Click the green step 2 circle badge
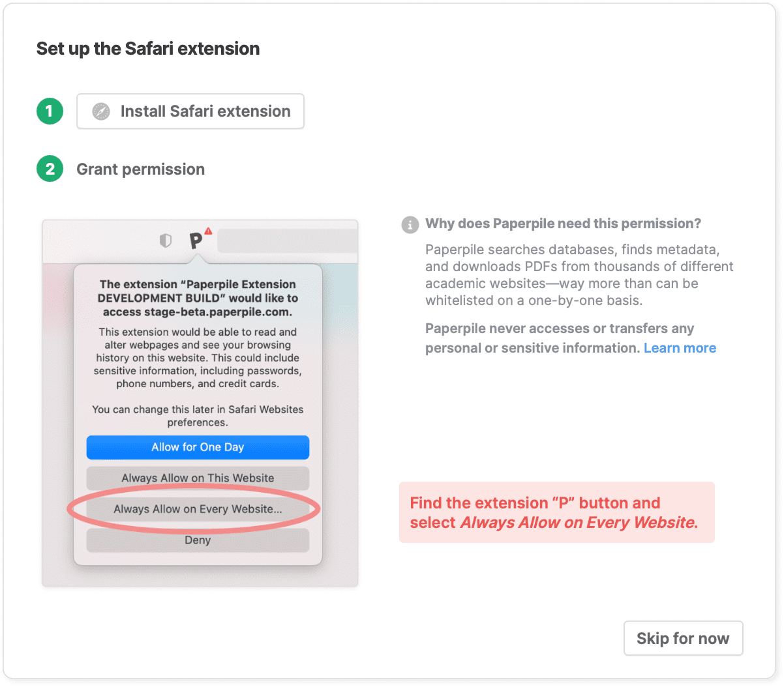This screenshot has height=687, width=784. pos(50,169)
